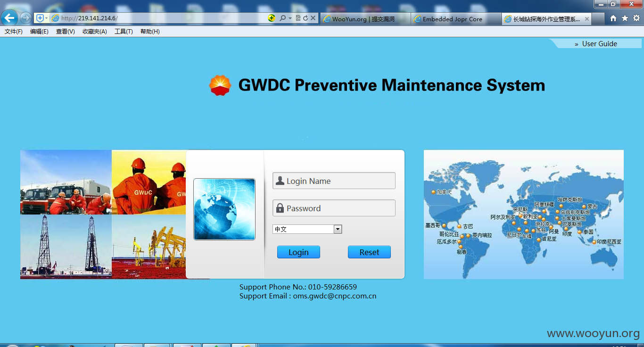
Task: Close the 长城钻探 tab with its X
Action: tap(587, 19)
